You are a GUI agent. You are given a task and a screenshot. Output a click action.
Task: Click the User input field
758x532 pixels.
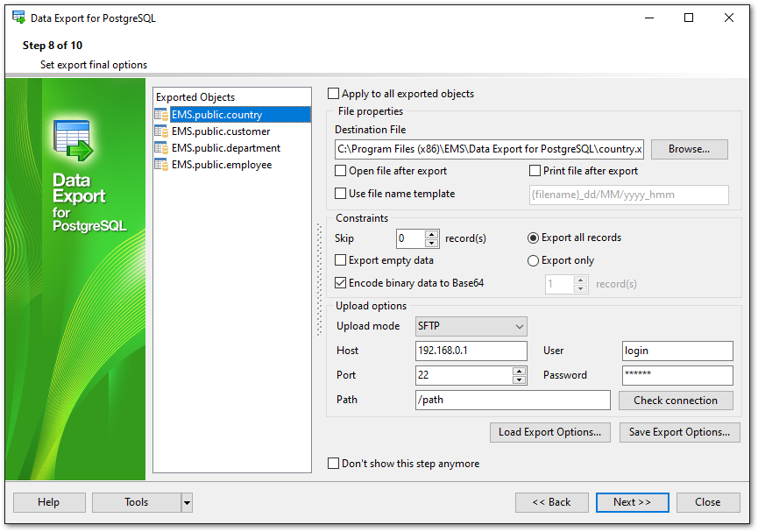(x=677, y=351)
